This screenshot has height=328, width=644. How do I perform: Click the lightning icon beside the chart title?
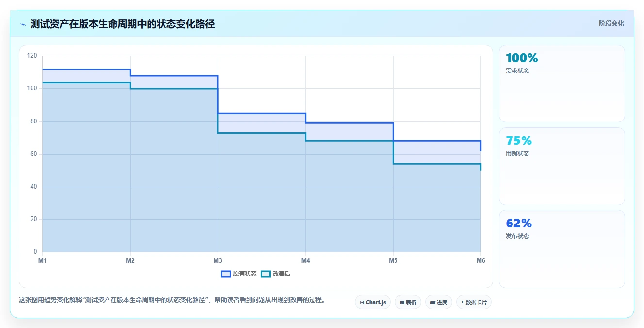[23, 24]
